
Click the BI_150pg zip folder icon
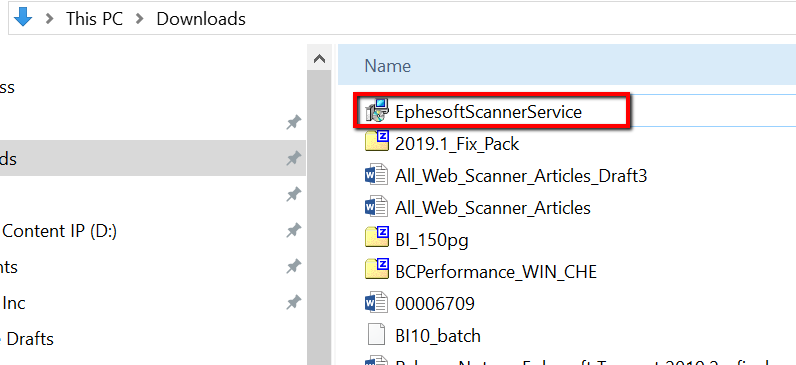click(377, 237)
